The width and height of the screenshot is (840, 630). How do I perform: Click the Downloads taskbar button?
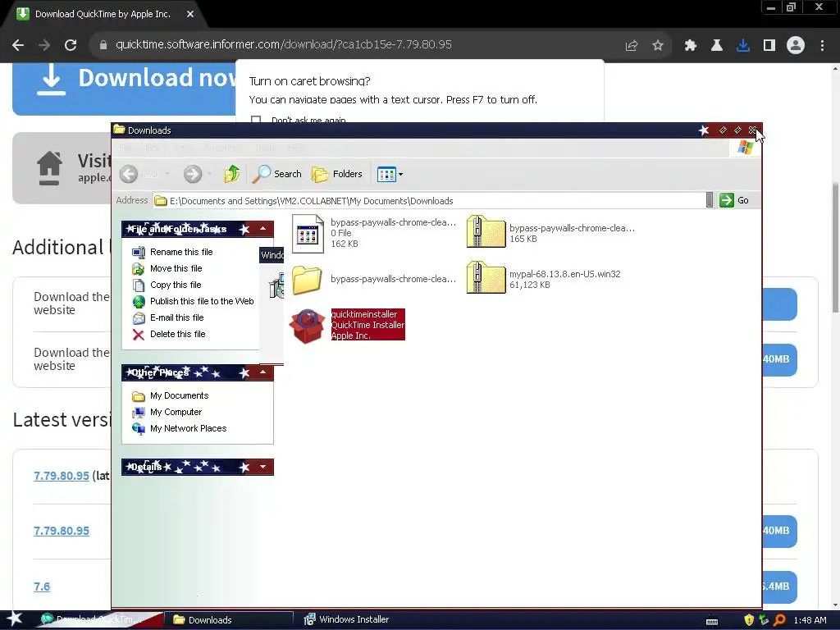[230, 620]
